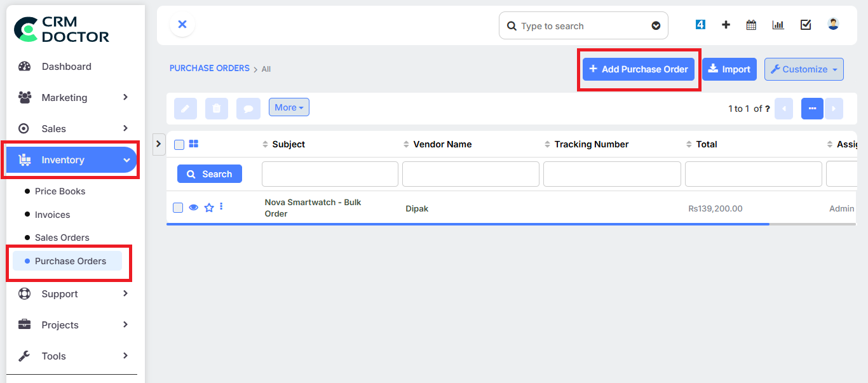Click the three-dot row actions icon
The height and width of the screenshot is (383, 868).
221,206
